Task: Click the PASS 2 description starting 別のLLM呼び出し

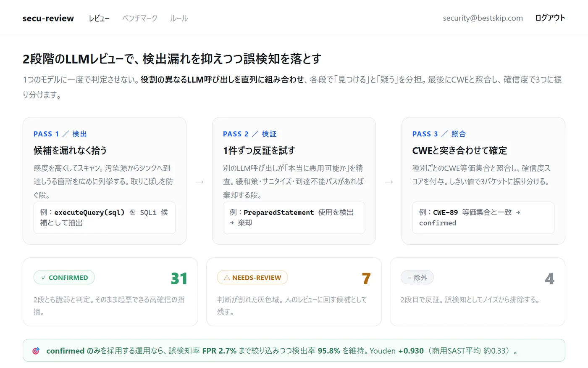Action: (x=294, y=181)
